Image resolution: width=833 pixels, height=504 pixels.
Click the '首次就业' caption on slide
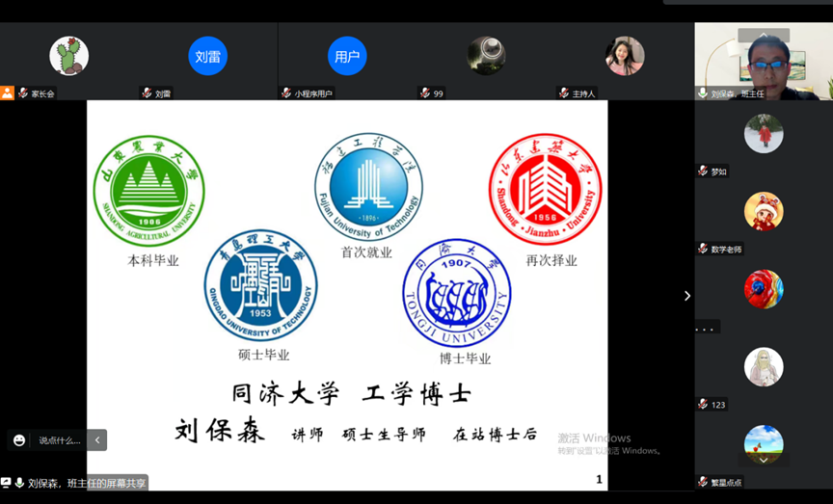tap(366, 252)
